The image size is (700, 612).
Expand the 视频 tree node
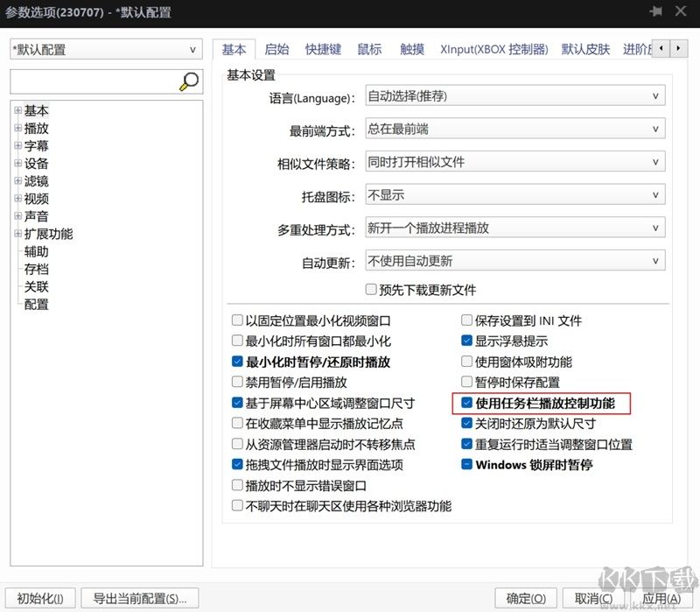(x=17, y=199)
